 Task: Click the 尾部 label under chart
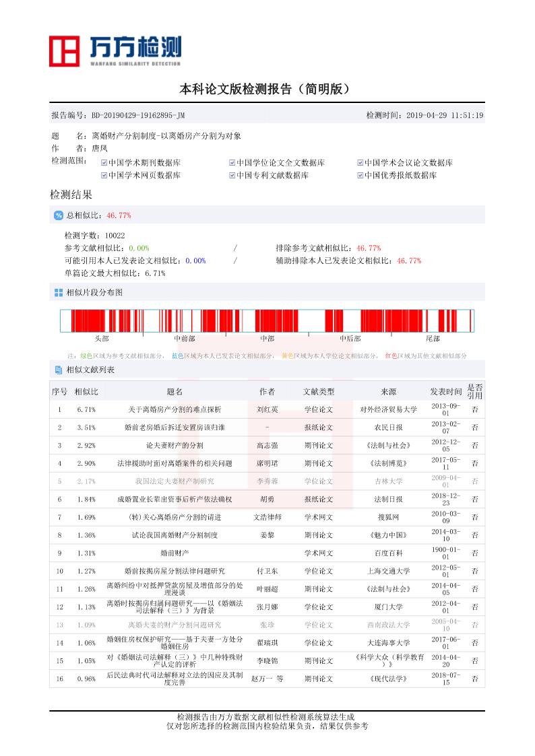click(x=433, y=339)
